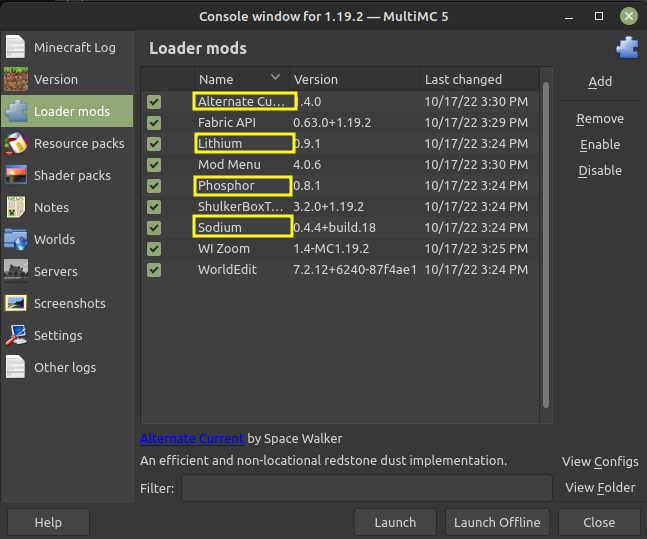Maximize the MultiMC console window
This screenshot has width=647, height=539.
599,16
